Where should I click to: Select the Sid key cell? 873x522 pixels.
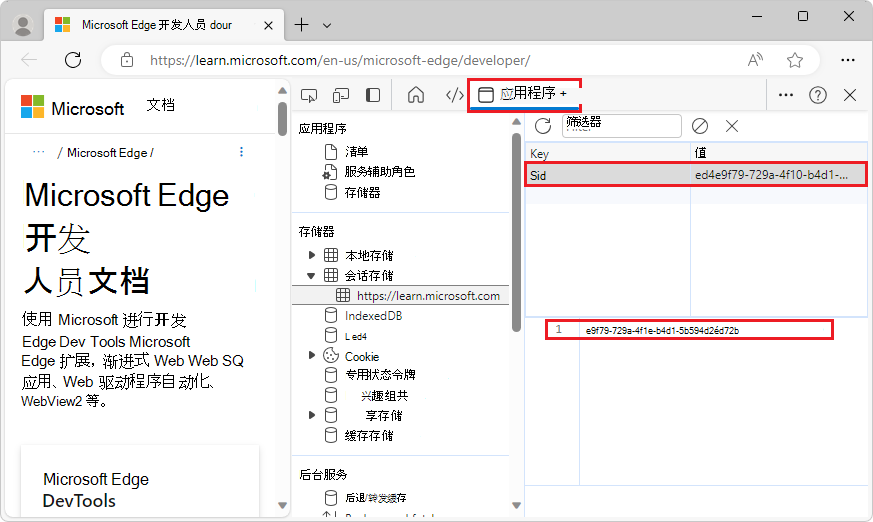click(x=608, y=175)
